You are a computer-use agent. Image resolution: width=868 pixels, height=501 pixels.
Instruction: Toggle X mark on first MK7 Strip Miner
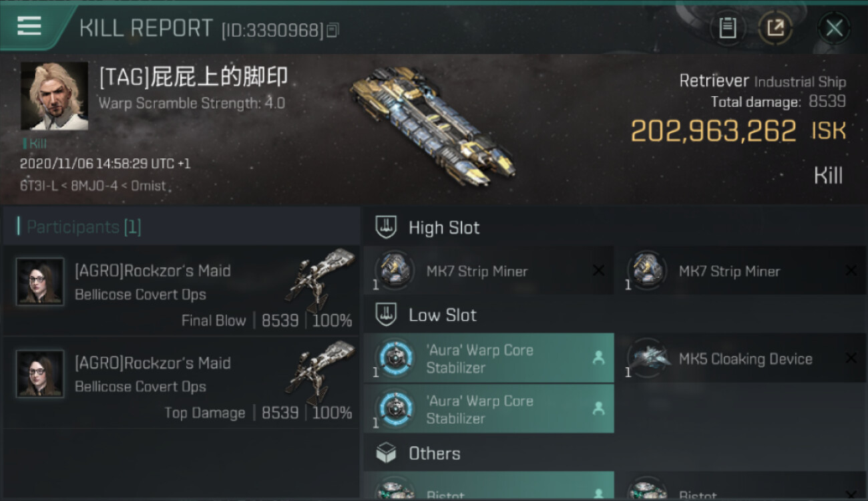coord(599,271)
